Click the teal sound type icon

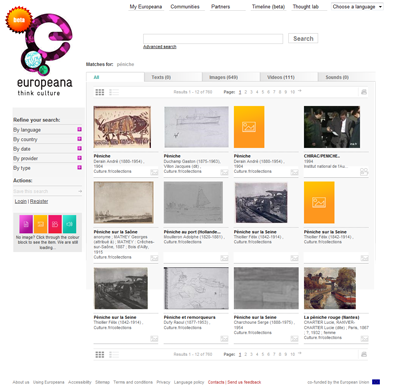click(69, 224)
